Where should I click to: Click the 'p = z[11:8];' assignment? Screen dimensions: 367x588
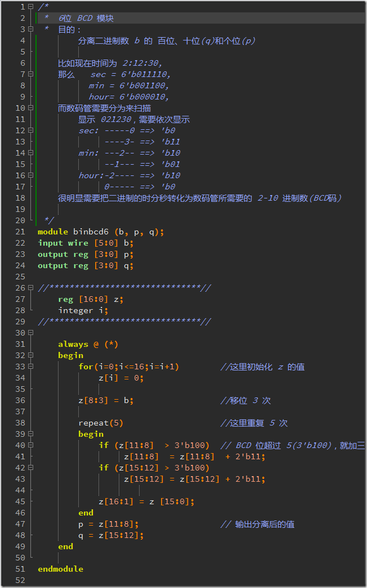(x=109, y=524)
